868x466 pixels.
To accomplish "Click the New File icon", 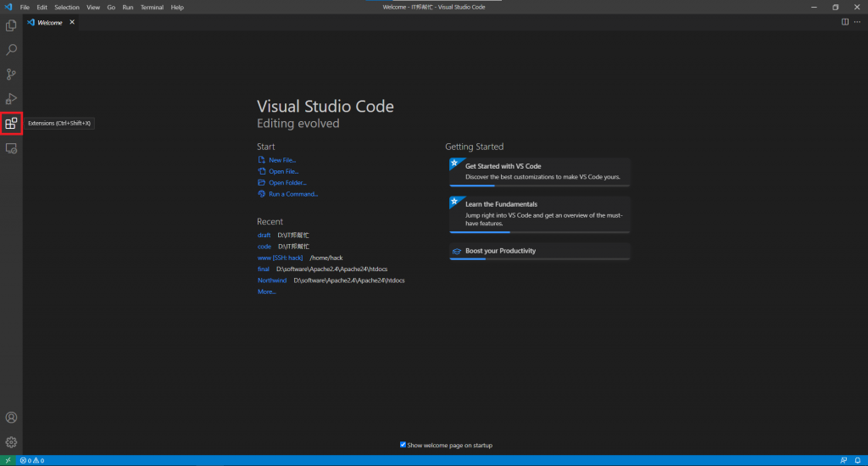I will coord(261,160).
